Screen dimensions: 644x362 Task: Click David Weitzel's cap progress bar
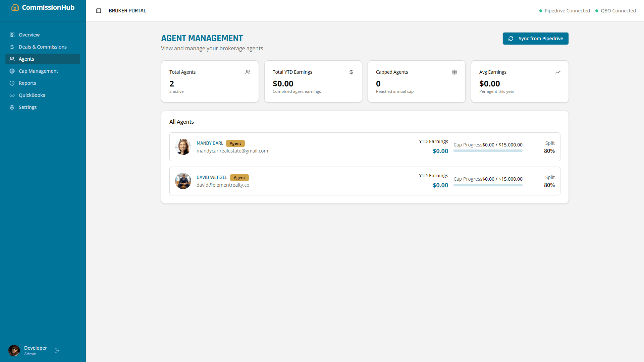(488, 185)
